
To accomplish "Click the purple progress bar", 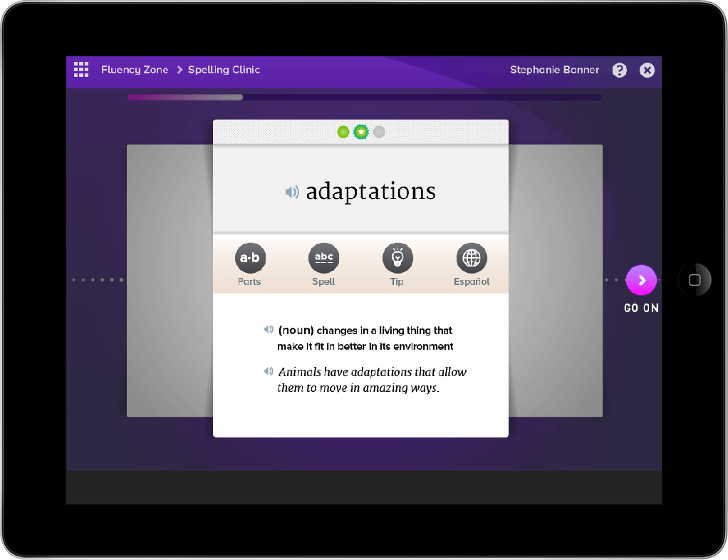I will click(x=184, y=97).
